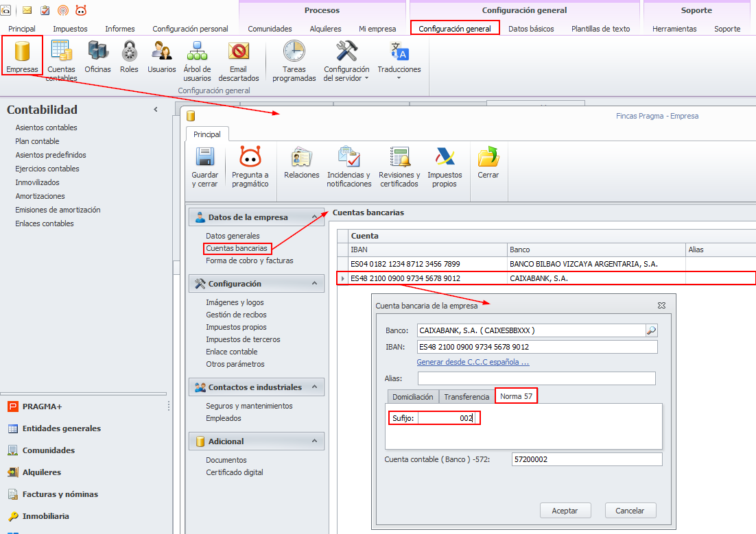Open Certificado digital option
Screen dimensions: 756x534
235,472
